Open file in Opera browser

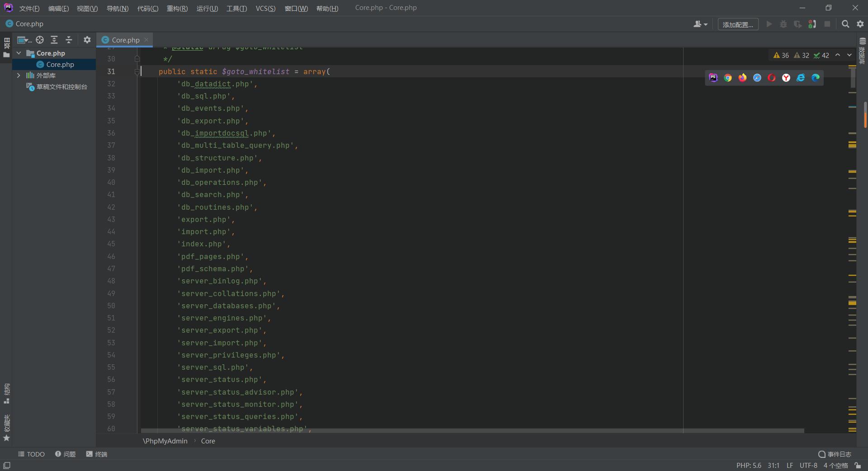[x=772, y=78]
